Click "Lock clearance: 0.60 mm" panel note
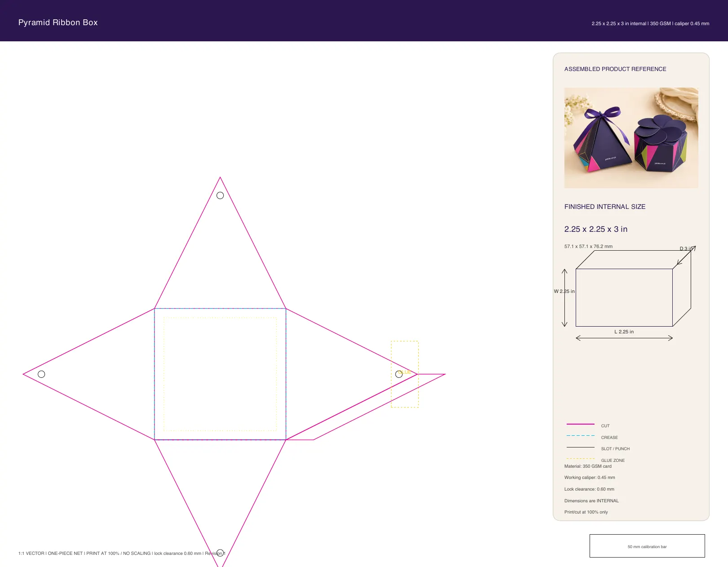Viewport: 728px width, 567px height. 589,489
